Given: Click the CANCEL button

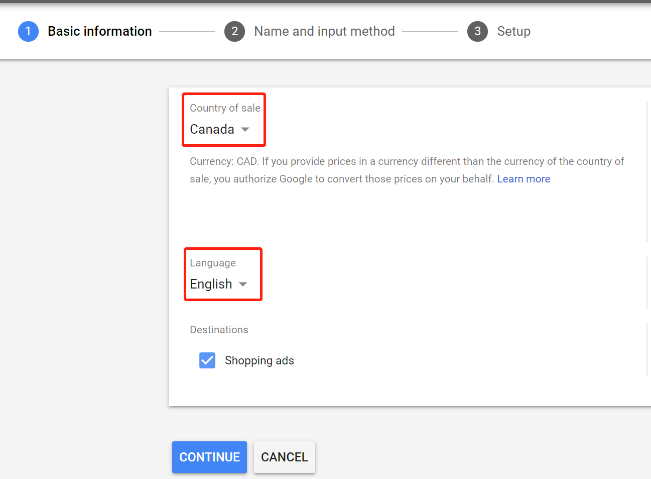Looking at the screenshot, I should pyautogui.click(x=284, y=457).
